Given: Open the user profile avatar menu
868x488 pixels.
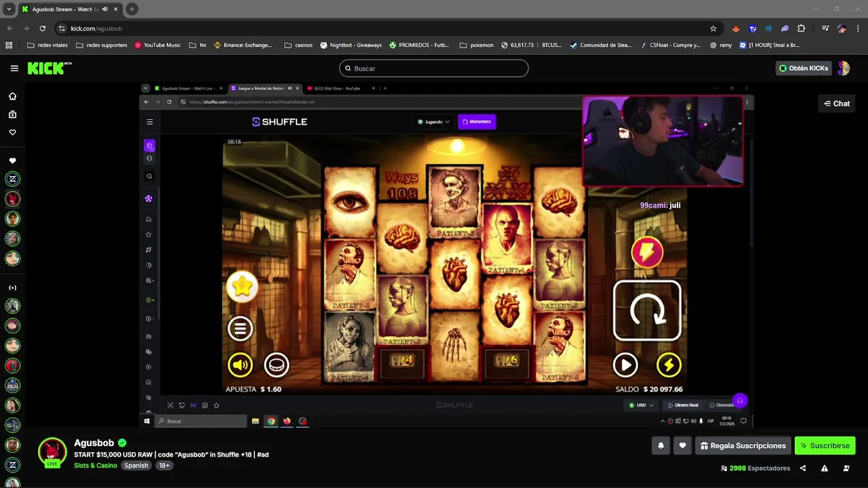Looking at the screenshot, I should tap(844, 68).
